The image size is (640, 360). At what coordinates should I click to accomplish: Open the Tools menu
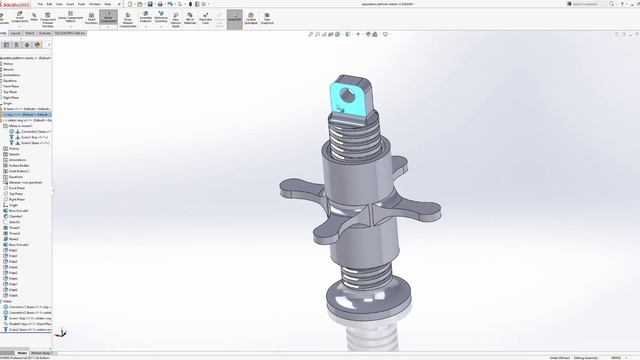click(x=82, y=4)
